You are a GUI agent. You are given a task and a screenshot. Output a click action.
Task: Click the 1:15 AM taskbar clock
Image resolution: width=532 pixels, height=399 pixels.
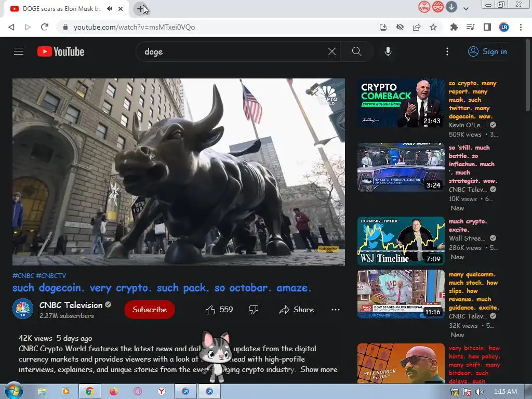click(505, 392)
